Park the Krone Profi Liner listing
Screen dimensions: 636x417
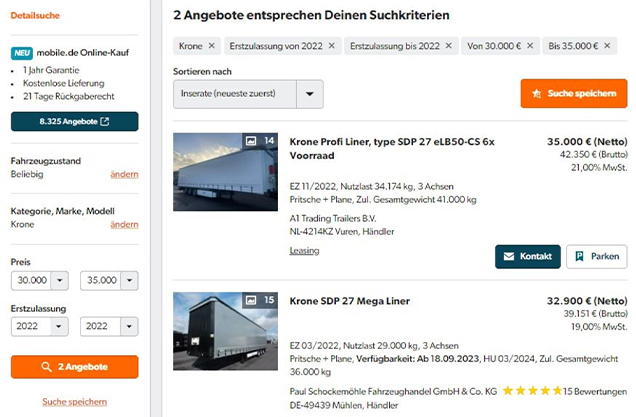[x=596, y=256]
